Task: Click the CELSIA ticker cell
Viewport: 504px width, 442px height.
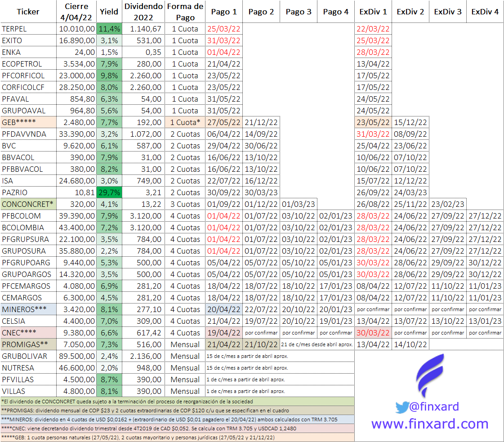Action: [28, 321]
